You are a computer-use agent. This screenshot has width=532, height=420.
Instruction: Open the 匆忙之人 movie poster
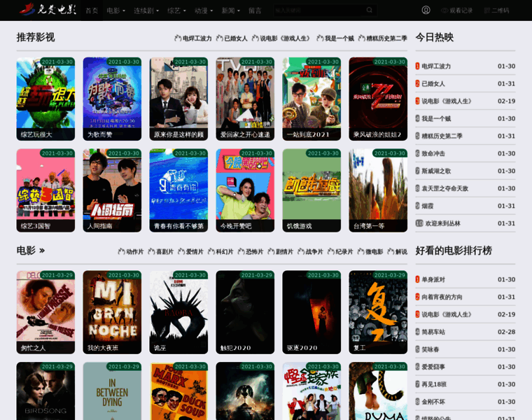(x=45, y=312)
